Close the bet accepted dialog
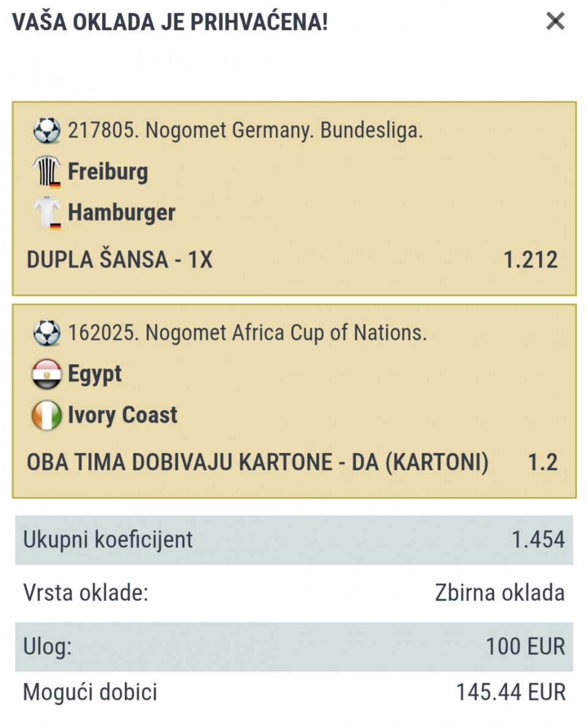The width and height of the screenshot is (587, 728). point(555,22)
